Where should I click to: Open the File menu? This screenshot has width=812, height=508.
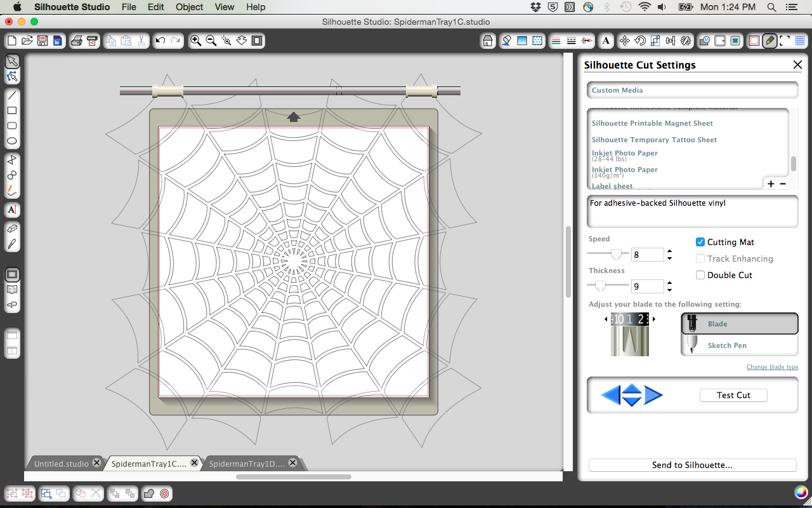click(x=129, y=7)
